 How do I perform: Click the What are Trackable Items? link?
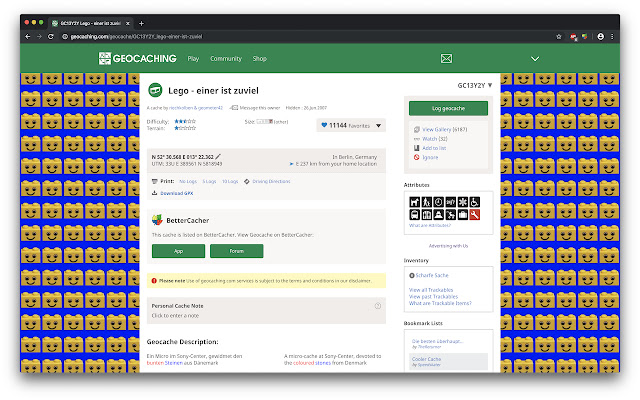(440, 303)
